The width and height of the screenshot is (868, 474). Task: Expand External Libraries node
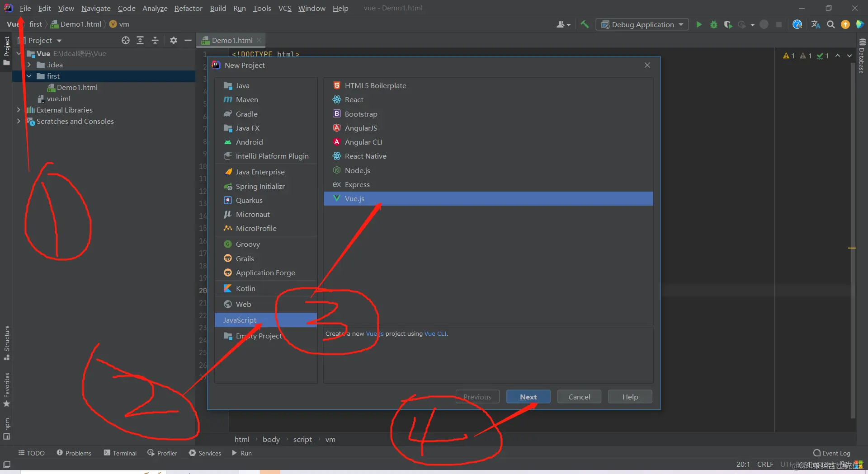[19, 110]
